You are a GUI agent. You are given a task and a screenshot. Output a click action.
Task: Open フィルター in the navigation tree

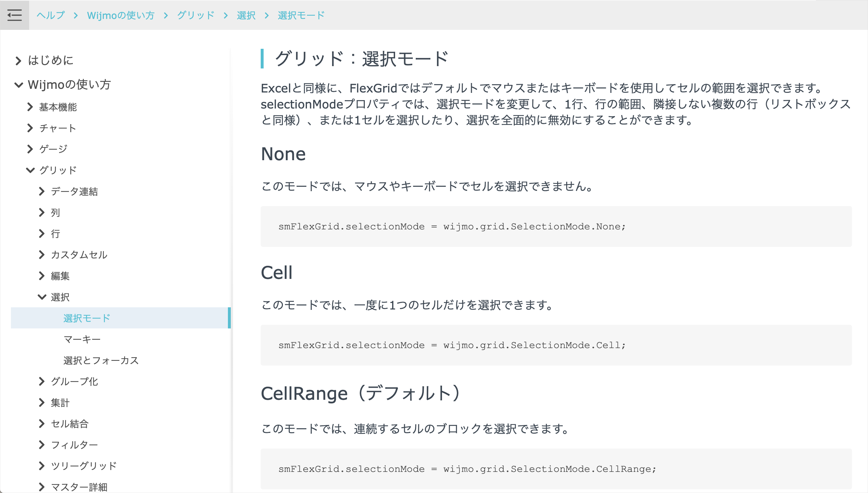75,445
